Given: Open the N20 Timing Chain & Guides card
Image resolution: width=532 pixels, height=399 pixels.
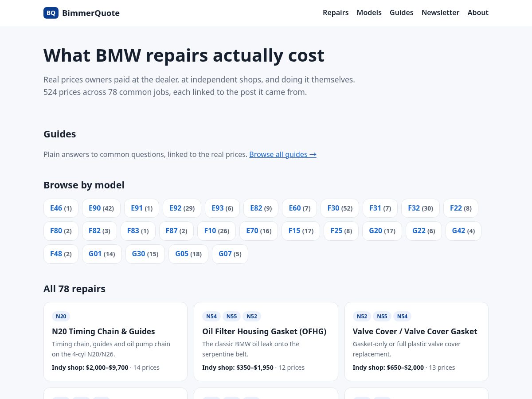Looking at the screenshot, I should pos(115,341).
